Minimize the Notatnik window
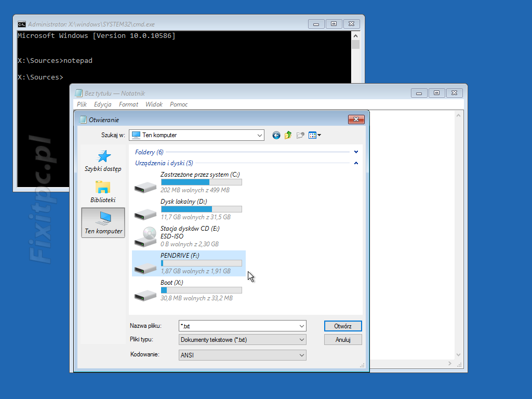 (x=419, y=93)
